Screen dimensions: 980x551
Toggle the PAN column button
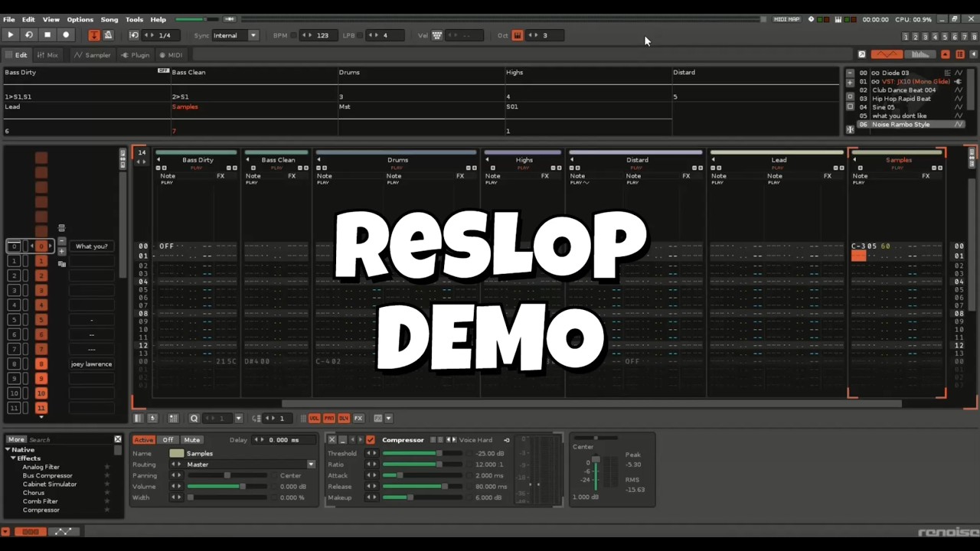(x=328, y=419)
